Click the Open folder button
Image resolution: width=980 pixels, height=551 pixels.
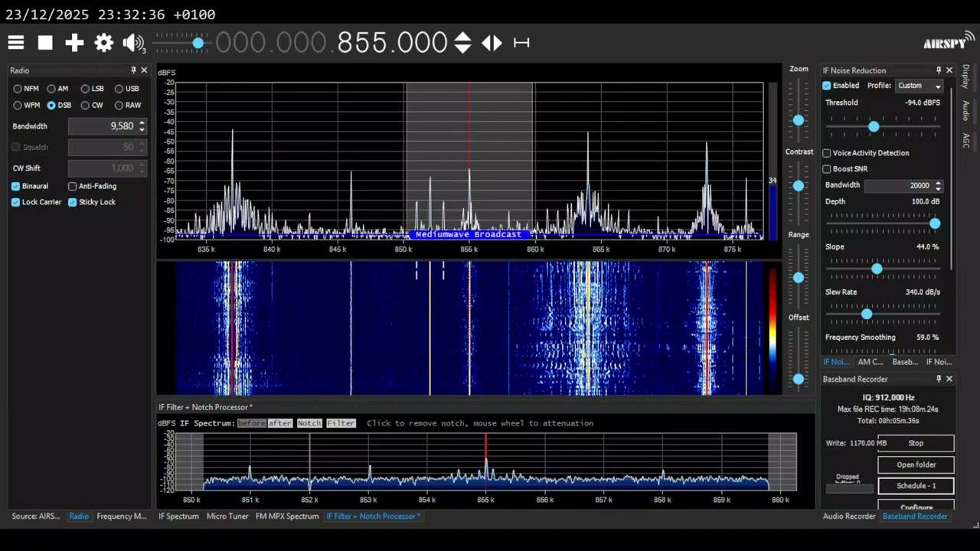click(916, 465)
